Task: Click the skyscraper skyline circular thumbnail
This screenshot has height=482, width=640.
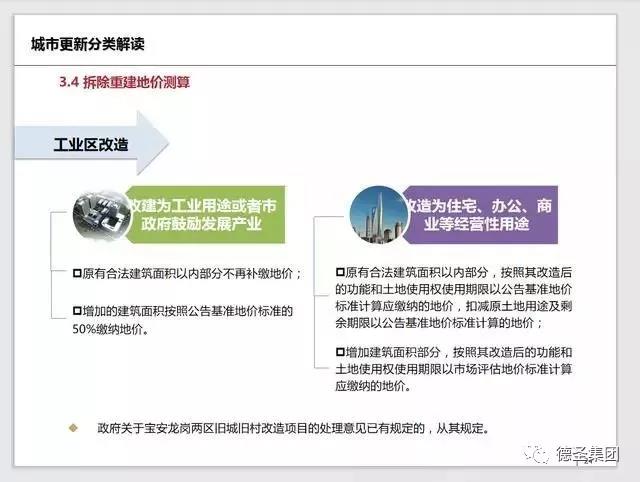Action: point(379,215)
